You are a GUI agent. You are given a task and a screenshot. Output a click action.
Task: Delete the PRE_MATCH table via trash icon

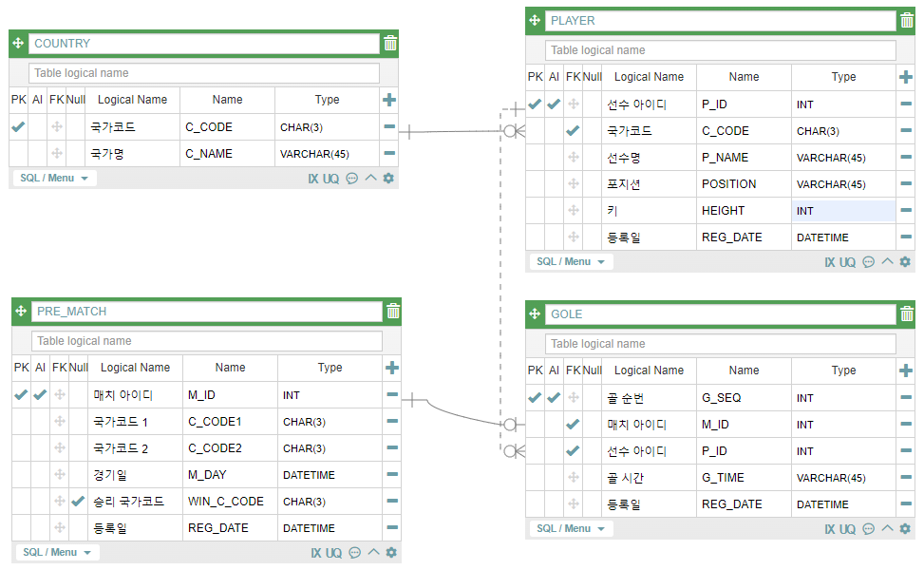click(393, 312)
